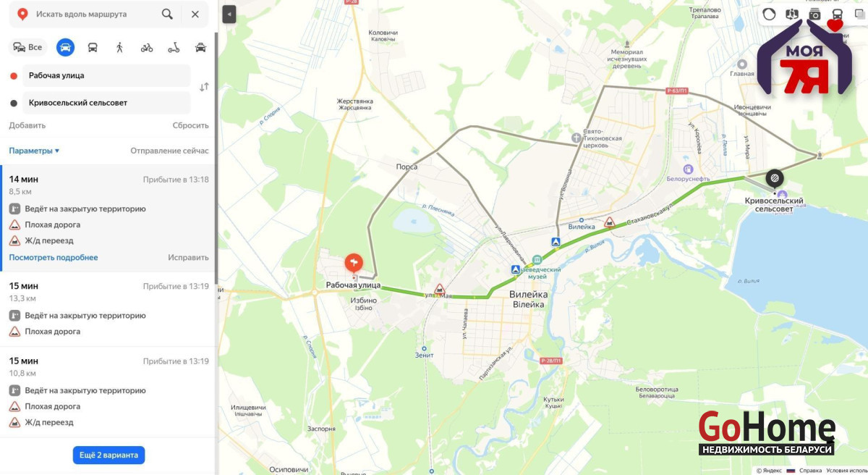Swap origin and destination points
This screenshot has height=475, width=868.
tap(204, 87)
